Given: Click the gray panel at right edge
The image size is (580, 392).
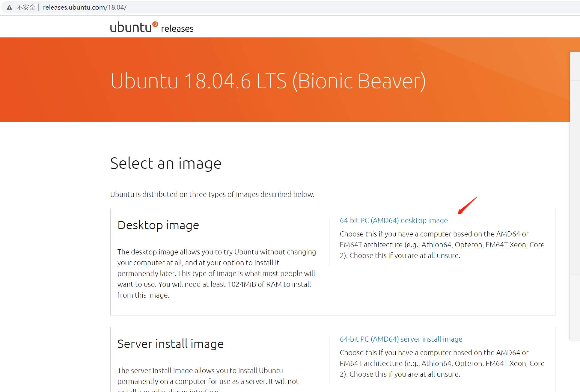Looking at the screenshot, I should [575, 195].
